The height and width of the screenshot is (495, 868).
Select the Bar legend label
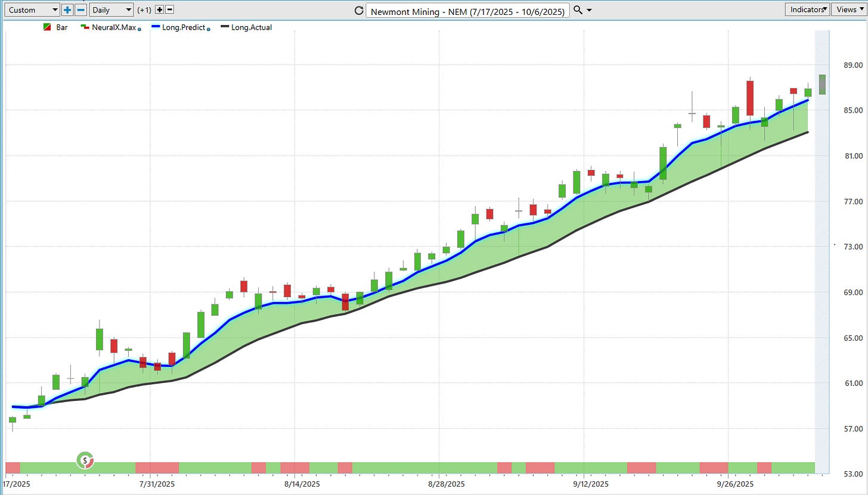[62, 27]
